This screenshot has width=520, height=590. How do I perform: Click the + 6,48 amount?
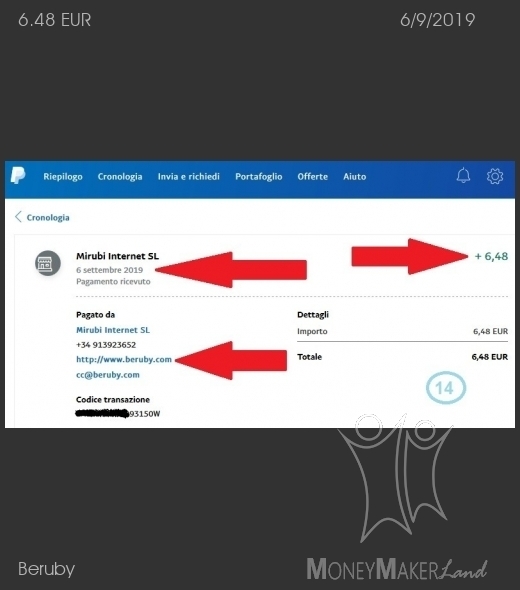click(491, 256)
